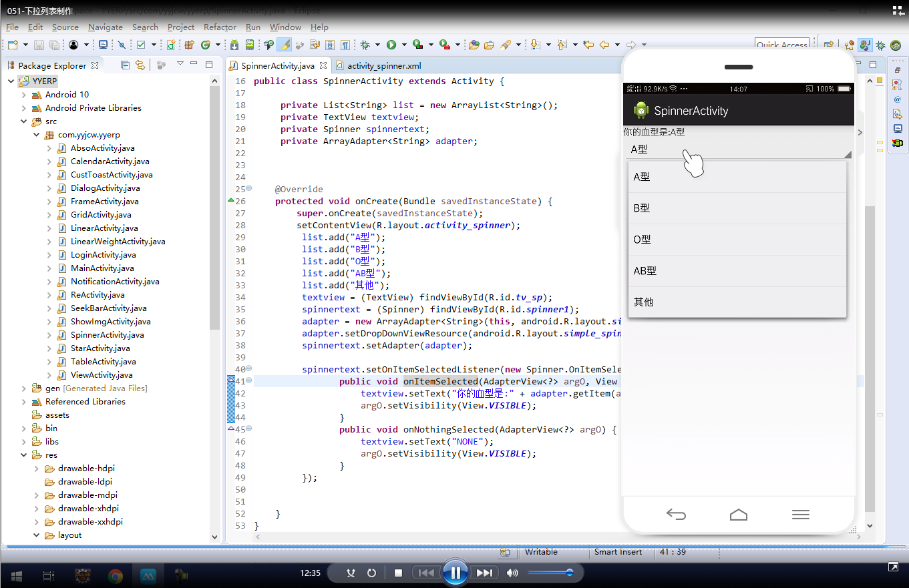The height and width of the screenshot is (588, 909).
Task: Click the green bug Debug icon
Action: (365, 45)
